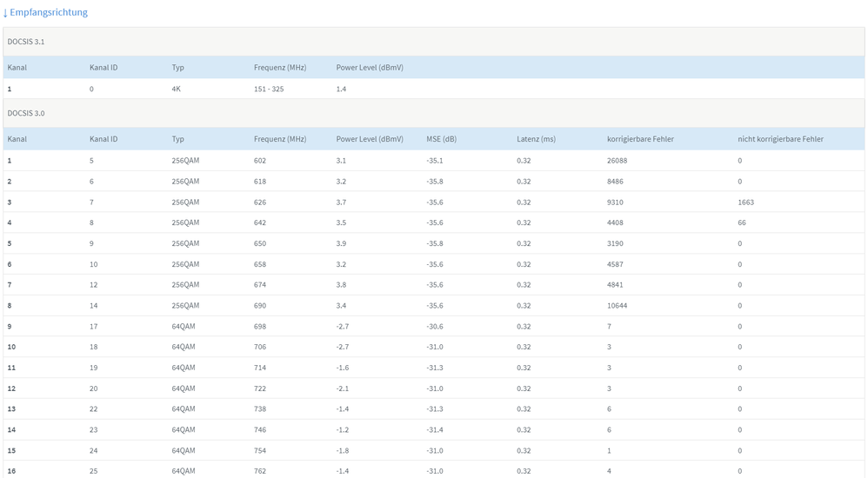Click Power Level header in DOCSIS 3.0 table
The width and height of the screenshot is (868, 478).
click(x=370, y=139)
